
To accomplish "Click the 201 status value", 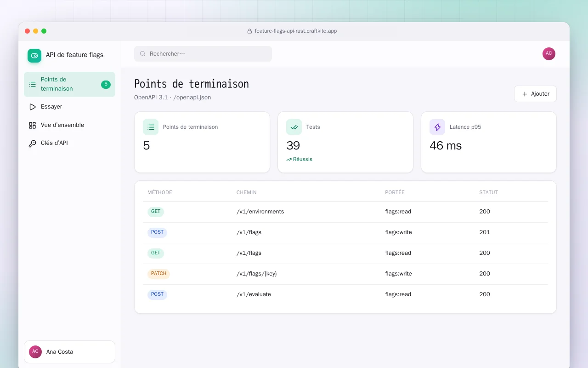I will coord(485,232).
